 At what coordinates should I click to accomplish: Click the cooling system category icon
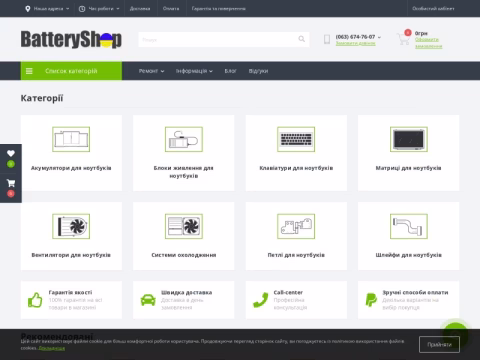(x=184, y=226)
